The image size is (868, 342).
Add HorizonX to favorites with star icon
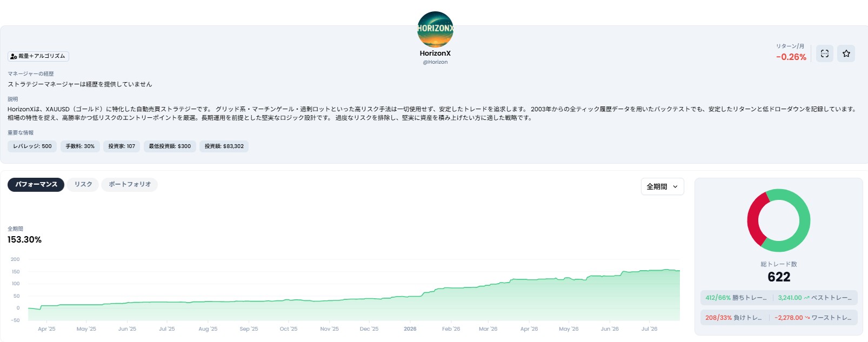tap(846, 53)
